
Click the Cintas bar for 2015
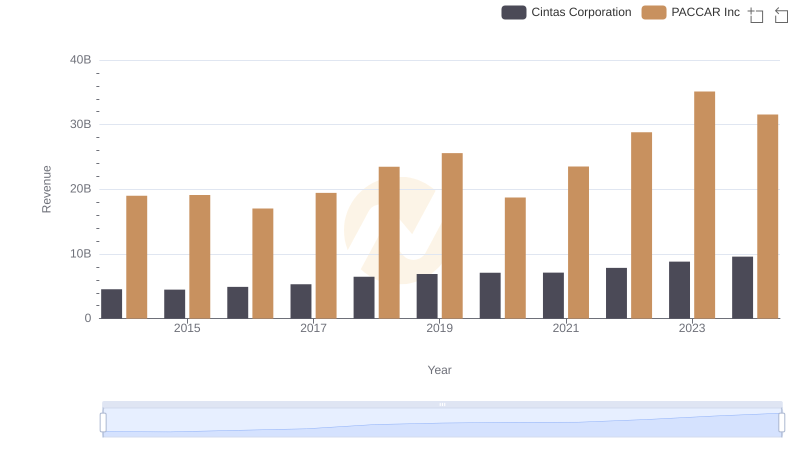tap(174, 304)
